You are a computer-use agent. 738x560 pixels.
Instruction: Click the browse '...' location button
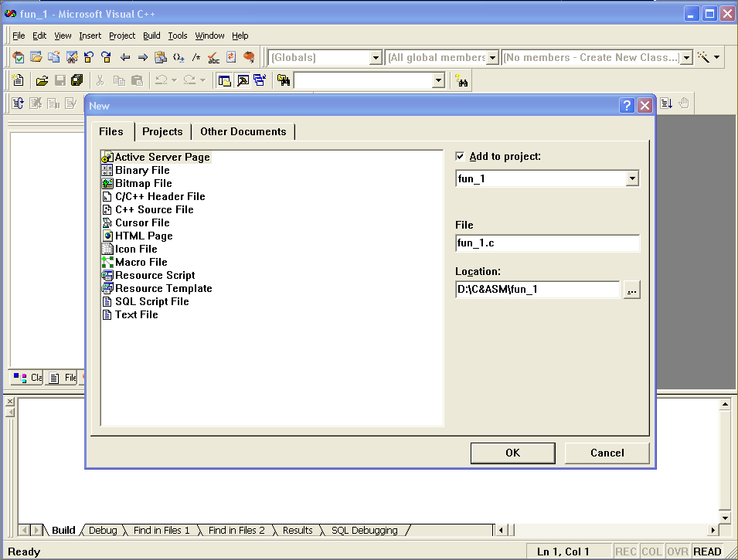(632, 290)
